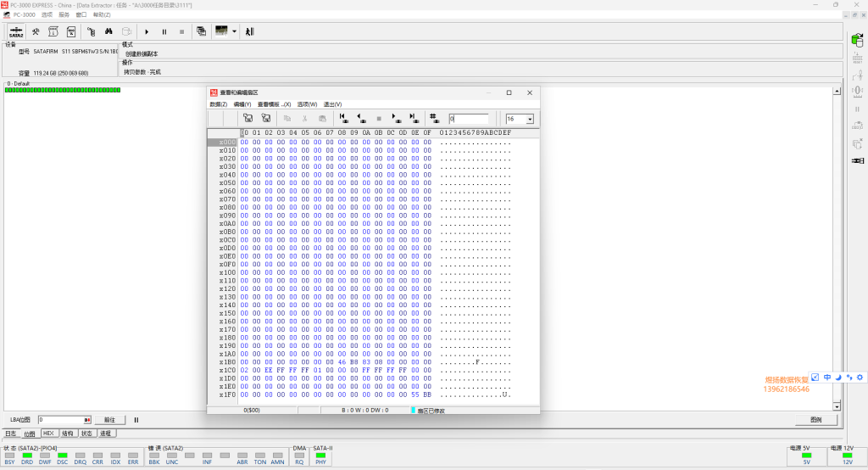Viewport: 868px width, 470px height.
Task: Open the 帮助(Z) main menu
Action: [x=102, y=15]
